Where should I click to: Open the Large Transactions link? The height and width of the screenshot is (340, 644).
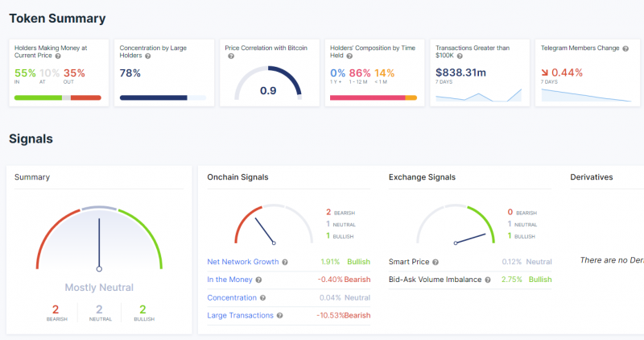click(x=240, y=315)
